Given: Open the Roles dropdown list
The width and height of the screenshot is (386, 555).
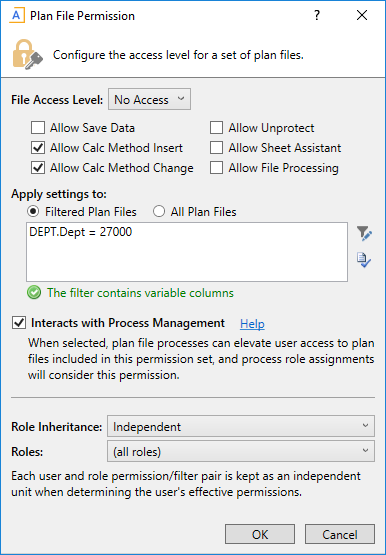Looking at the screenshot, I should pos(241,451).
